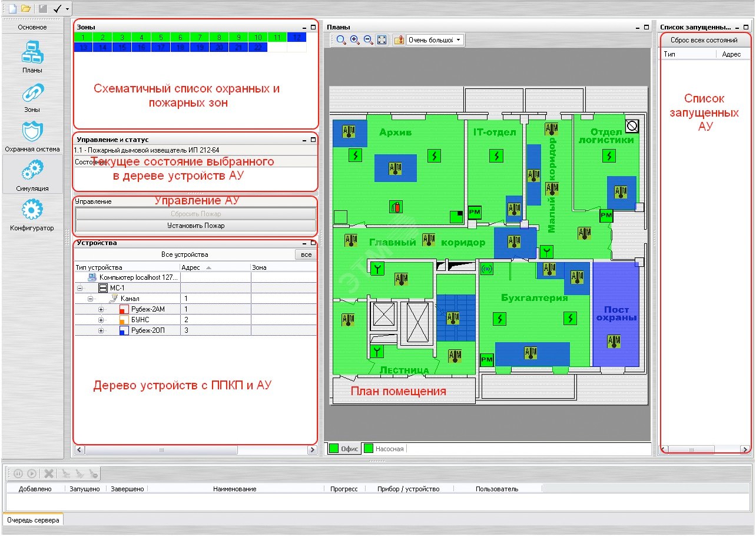Sort devices by the Адрес column header
The height and width of the screenshot is (536, 756).
[215, 267]
